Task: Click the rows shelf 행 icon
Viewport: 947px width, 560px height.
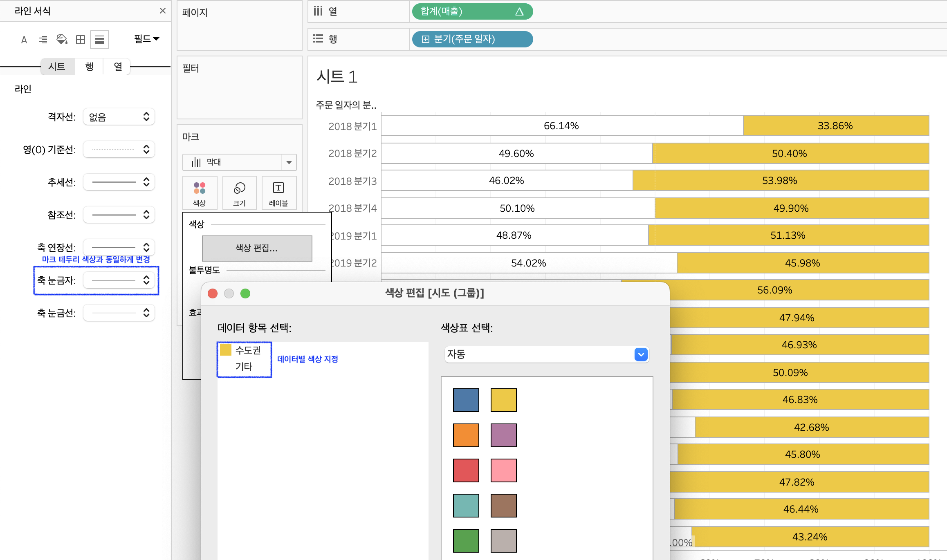Action: tap(318, 39)
